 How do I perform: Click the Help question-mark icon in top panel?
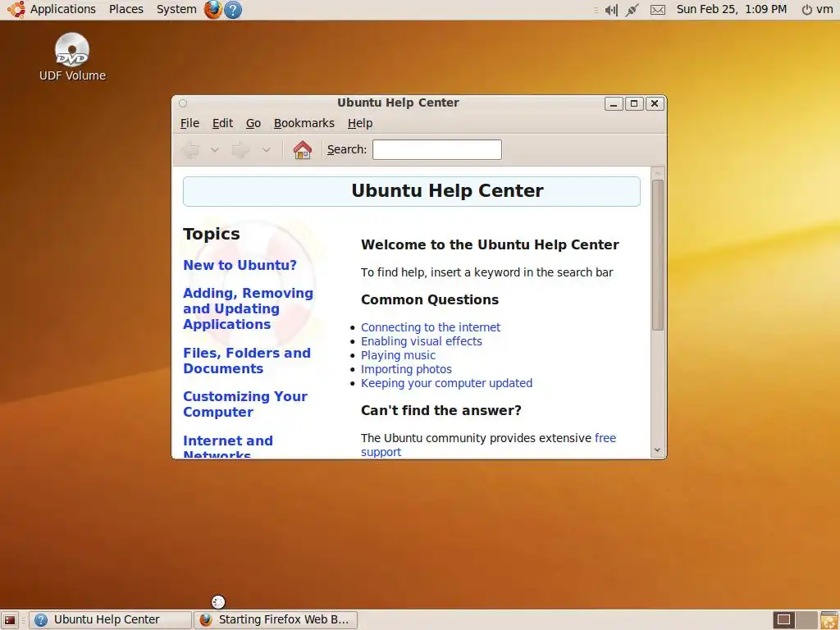point(232,10)
